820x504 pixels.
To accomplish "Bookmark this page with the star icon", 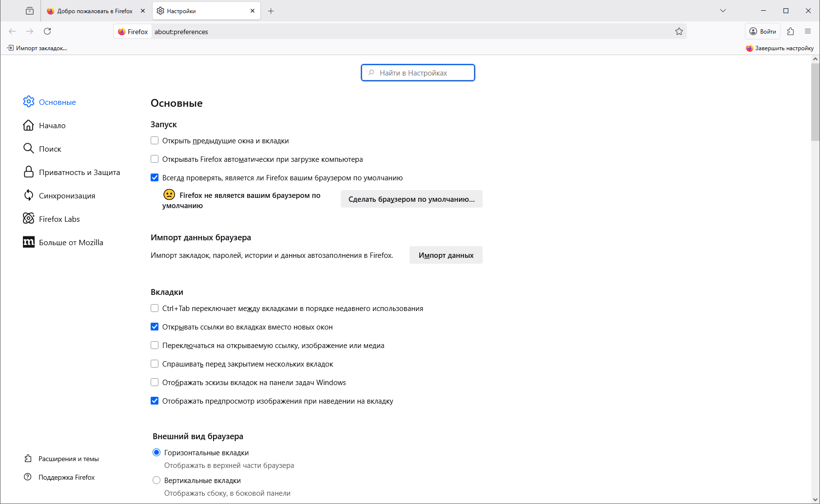I will [679, 32].
